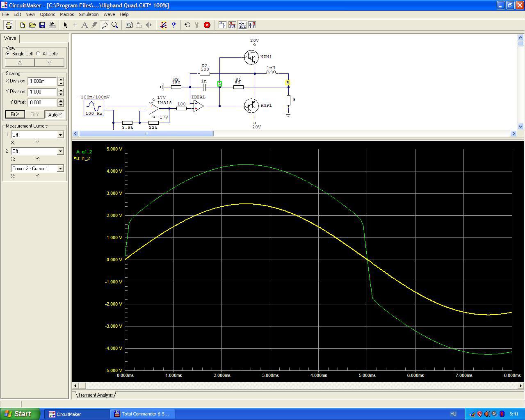Click the schematic horizontal scrollbar thumb
This screenshot has width=525, height=420.
pos(146,134)
